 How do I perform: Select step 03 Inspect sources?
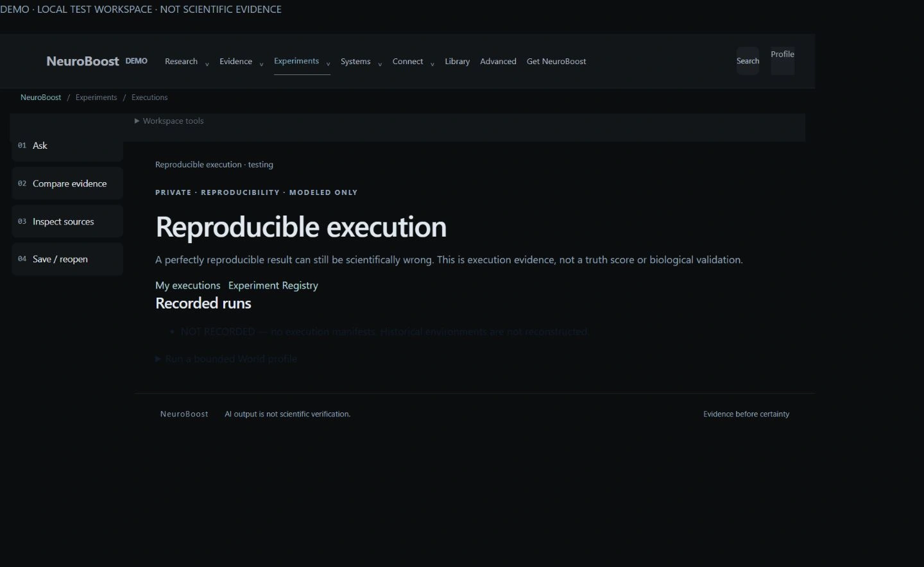point(67,221)
